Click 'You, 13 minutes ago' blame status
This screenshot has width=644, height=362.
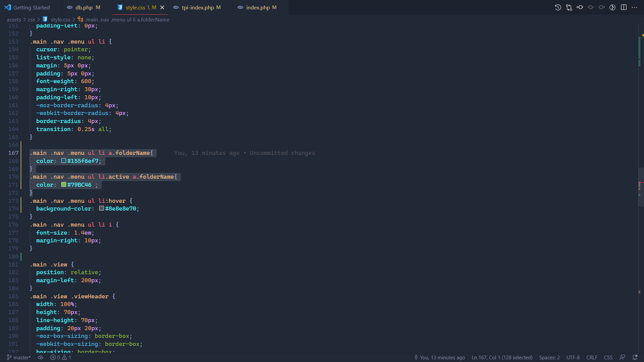click(x=439, y=358)
